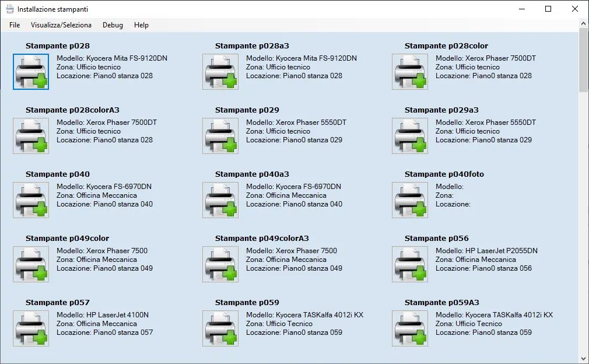Click 'Modello: Xerox Phaser 5550DT' under p029
This screenshot has width=589, height=364.
(296, 123)
